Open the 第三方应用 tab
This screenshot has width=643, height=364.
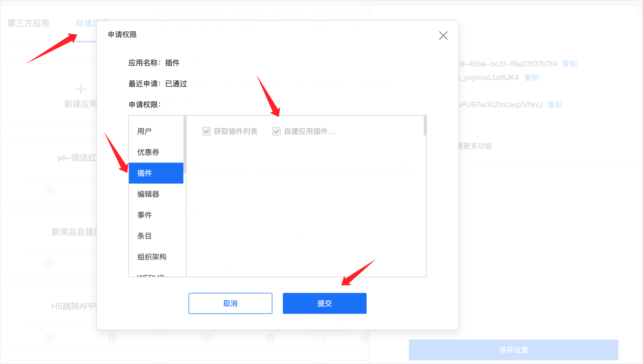[28, 23]
